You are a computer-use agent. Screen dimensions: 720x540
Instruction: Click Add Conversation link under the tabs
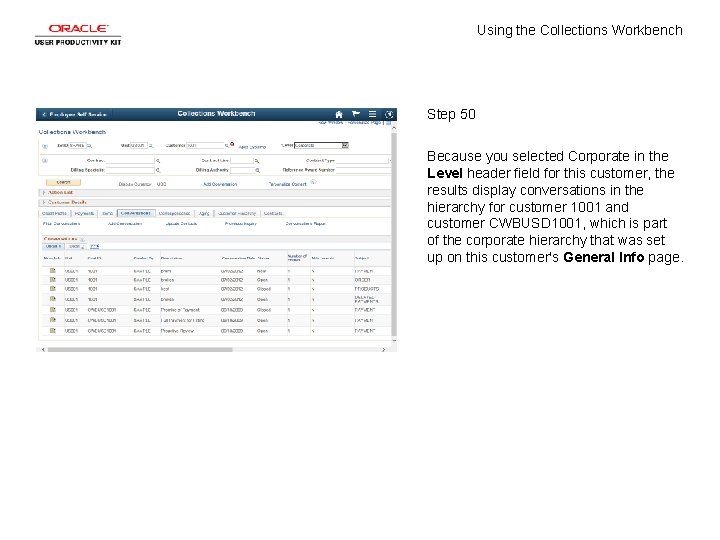[x=125, y=224]
